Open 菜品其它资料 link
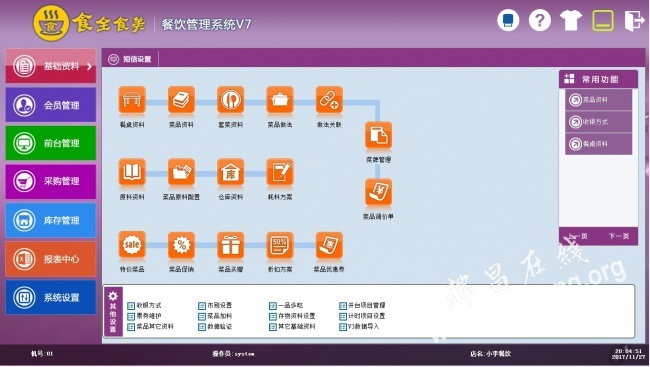 (x=150, y=327)
